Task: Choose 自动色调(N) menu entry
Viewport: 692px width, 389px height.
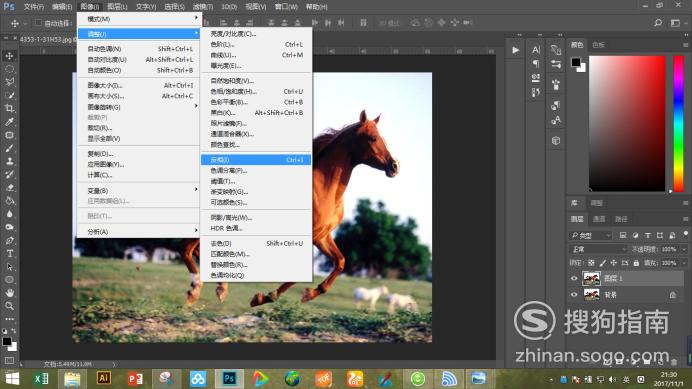Action: pyautogui.click(x=139, y=49)
